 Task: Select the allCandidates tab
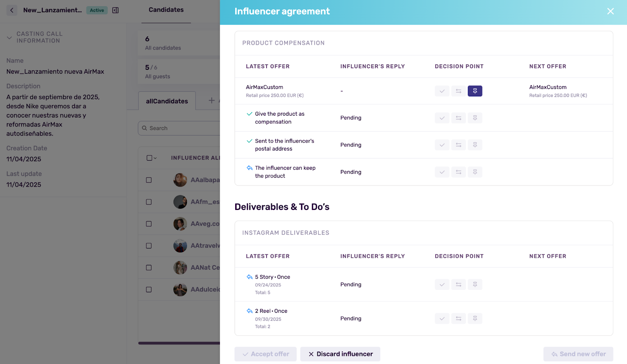click(x=167, y=101)
